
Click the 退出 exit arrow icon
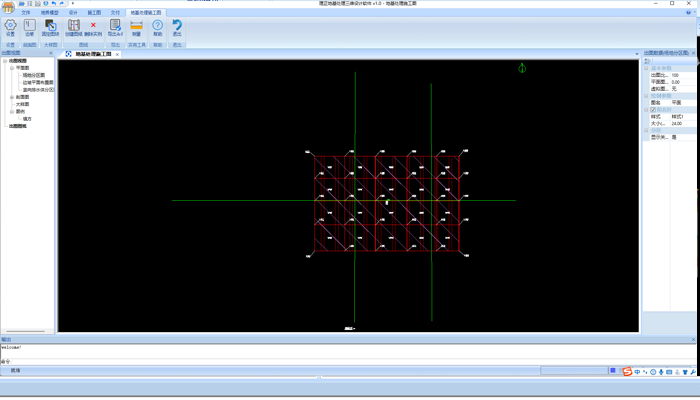177,26
